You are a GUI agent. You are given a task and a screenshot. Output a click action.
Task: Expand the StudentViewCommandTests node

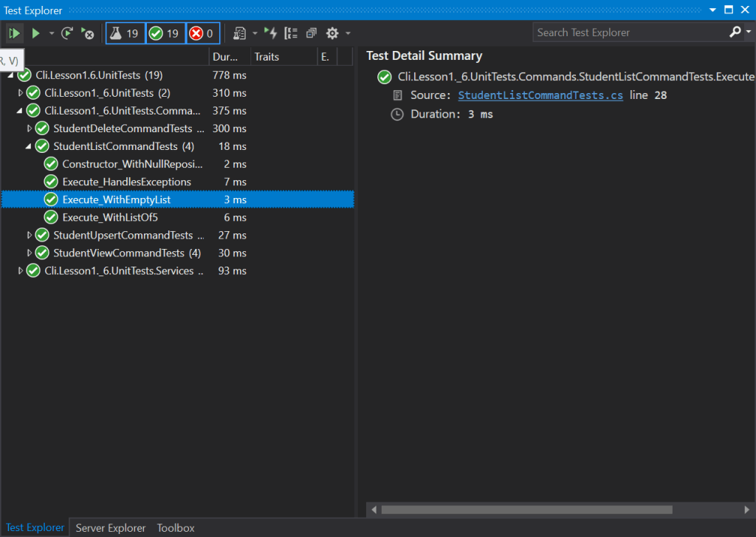coord(30,253)
